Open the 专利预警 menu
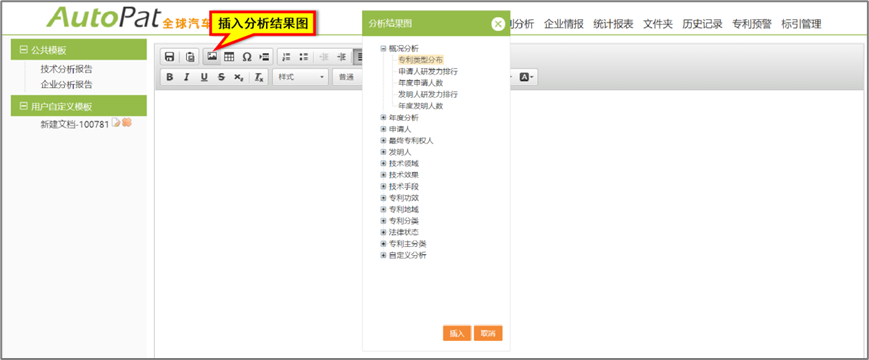The height and width of the screenshot is (360, 869). [752, 24]
